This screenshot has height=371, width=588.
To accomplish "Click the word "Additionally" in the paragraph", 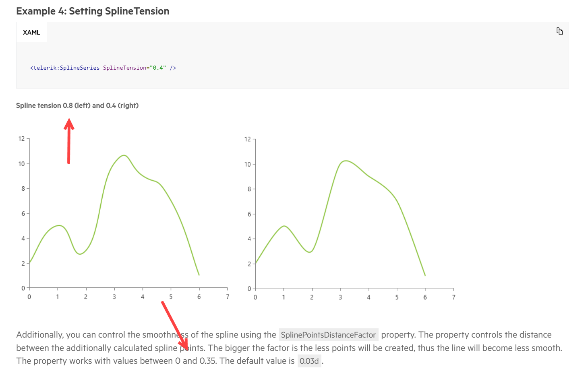I will [x=39, y=335].
